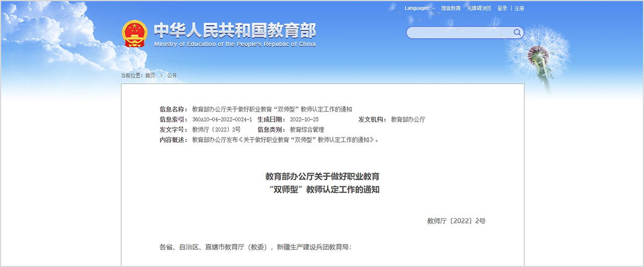Click the national emblem logo
Screen dimensions: 644x267
pyautogui.click(x=134, y=34)
